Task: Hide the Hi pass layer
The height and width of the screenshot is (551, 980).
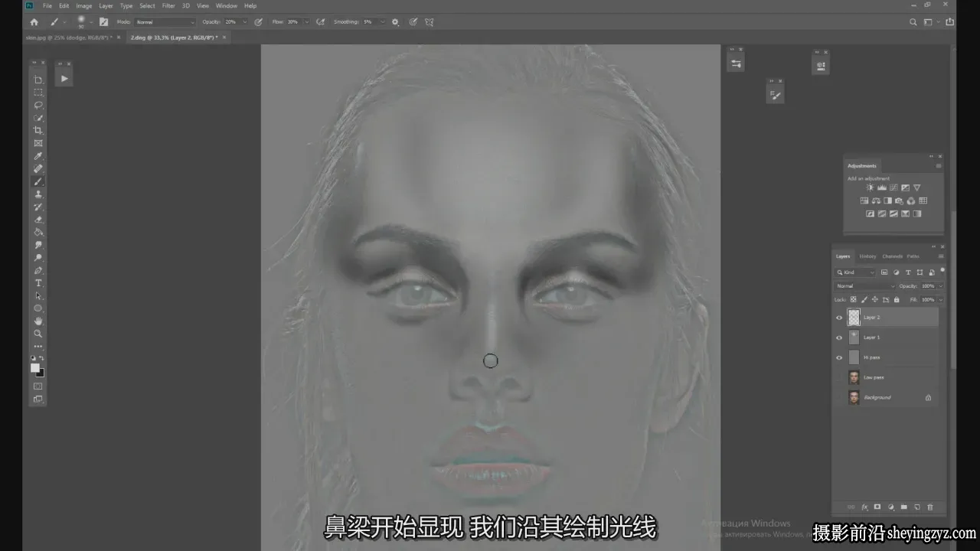Action: (x=839, y=357)
